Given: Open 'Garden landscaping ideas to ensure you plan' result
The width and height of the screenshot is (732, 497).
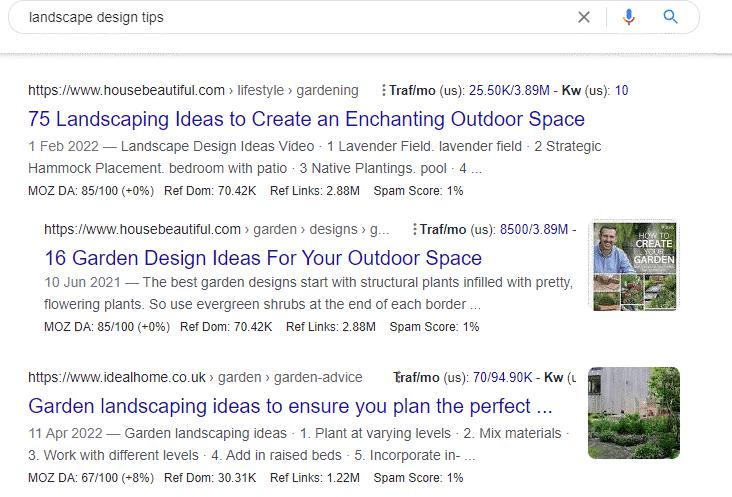Looking at the screenshot, I should (x=290, y=407).
